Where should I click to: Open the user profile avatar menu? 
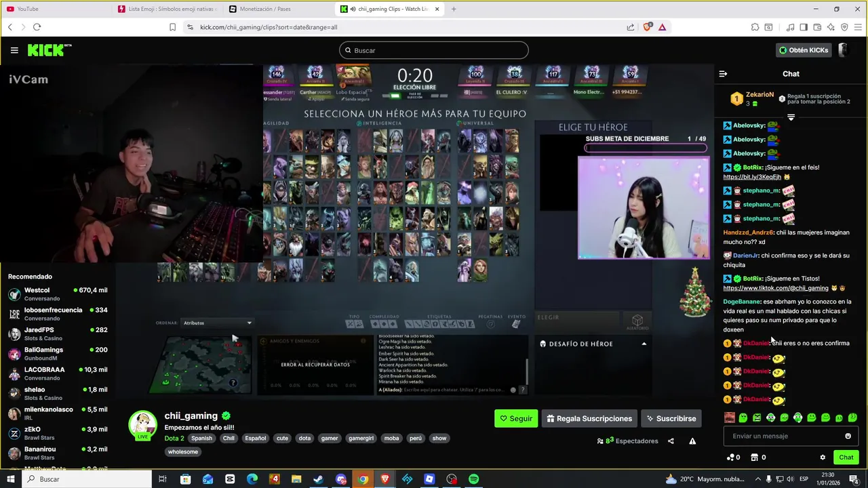point(844,50)
